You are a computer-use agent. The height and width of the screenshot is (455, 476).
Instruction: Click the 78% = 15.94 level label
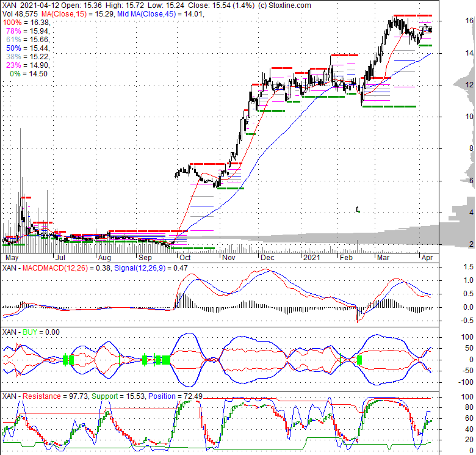(x=27, y=31)
